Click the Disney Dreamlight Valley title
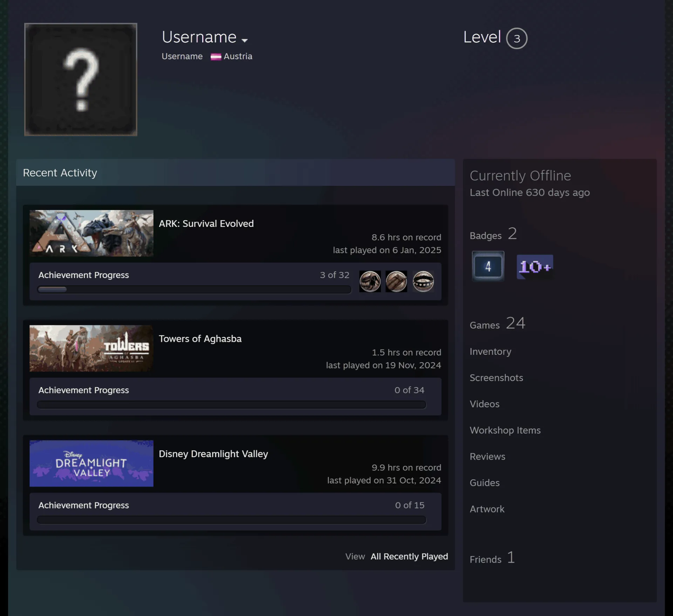Viewport: 673px width, 616px height. (213, 454)
